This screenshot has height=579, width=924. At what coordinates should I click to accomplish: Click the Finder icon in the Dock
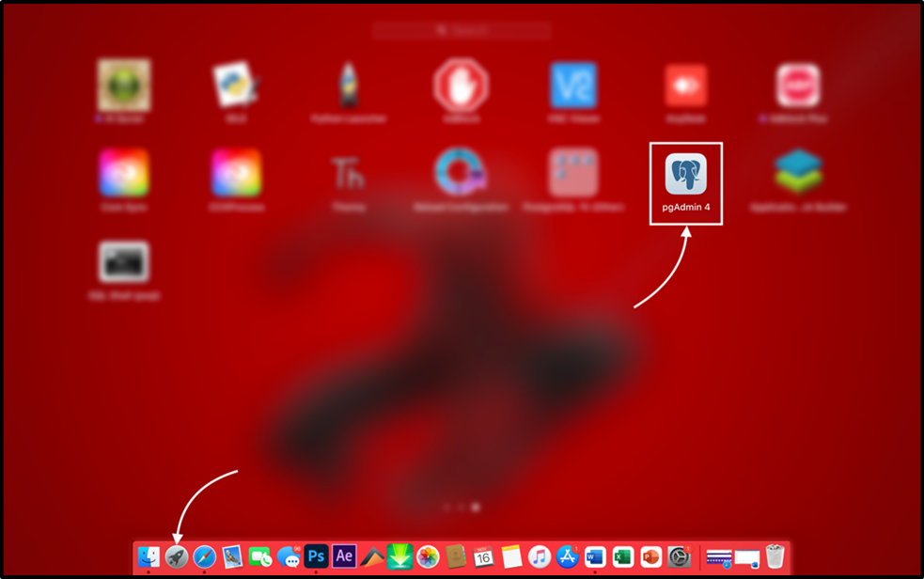point(151,555)
